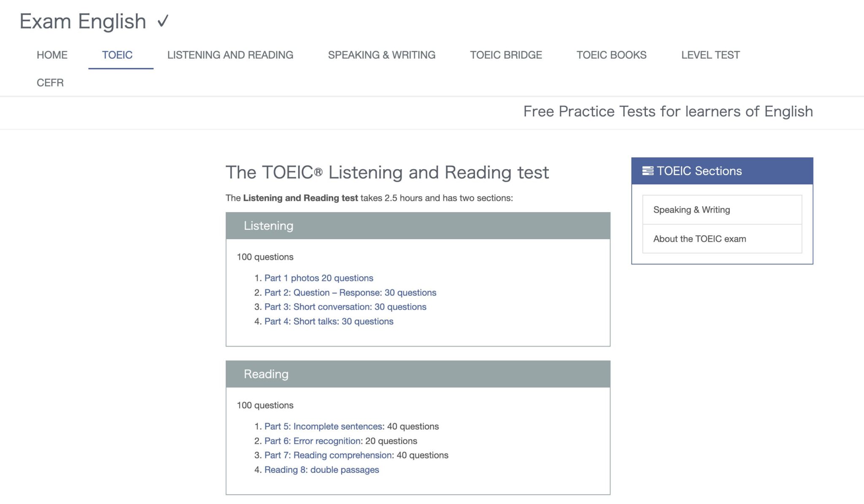The image size is (864, 504).
Task: Open Part 5 Incomplete sentences link
Action: [323, 426]
